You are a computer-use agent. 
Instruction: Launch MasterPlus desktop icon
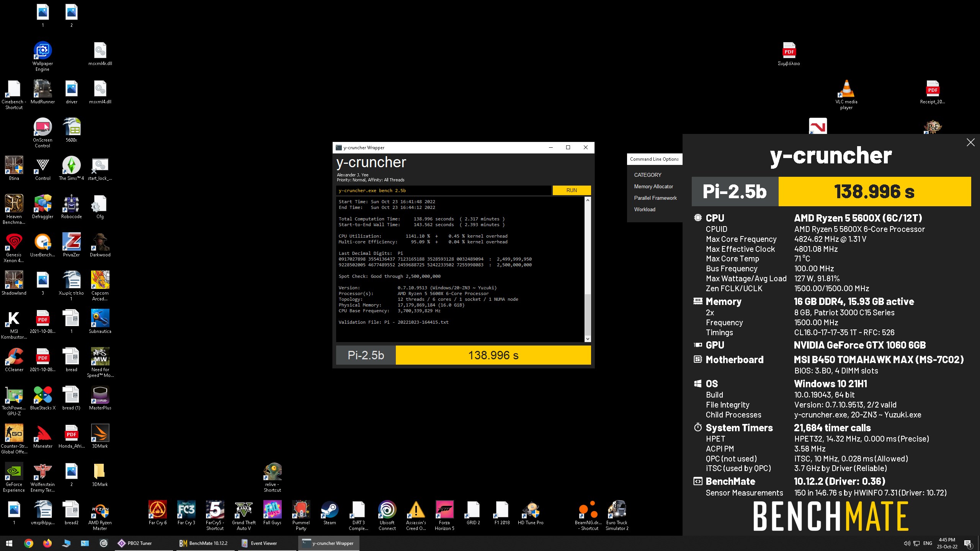[x=100, y=398]
